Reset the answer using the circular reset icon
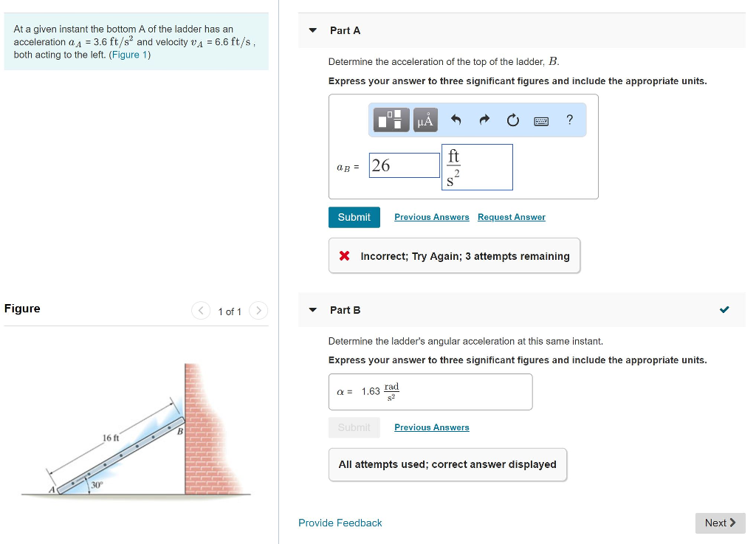 tap(512, 119)
